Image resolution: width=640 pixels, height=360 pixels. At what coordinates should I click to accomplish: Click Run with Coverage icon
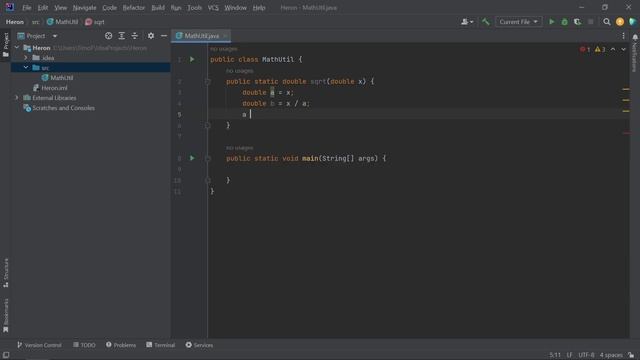coord(578,22)
